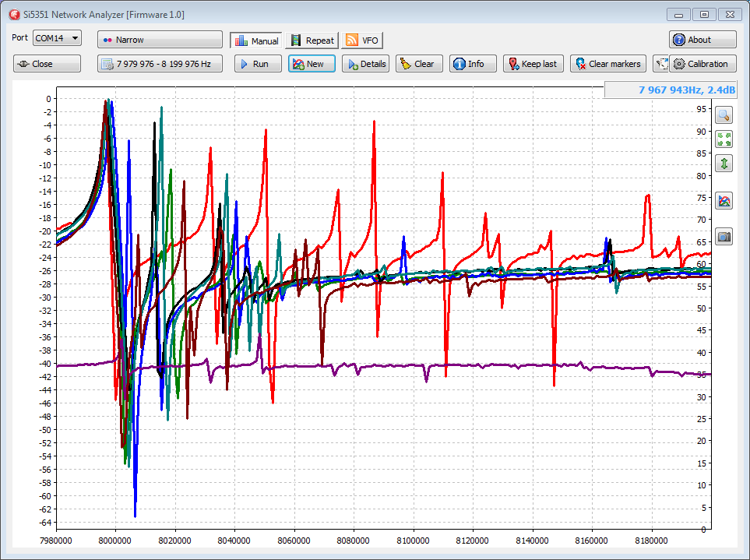Click the multi-trace chart icon
This screenshot has width=750, height=560.
pos(724,201)
